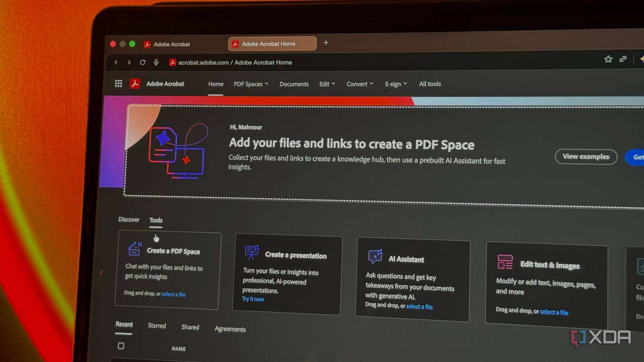Image resolution: width=644 pixels, height=362 pixels.
Task: Click Try it now under Create a presentation
Action: click(x=253, y=299)
